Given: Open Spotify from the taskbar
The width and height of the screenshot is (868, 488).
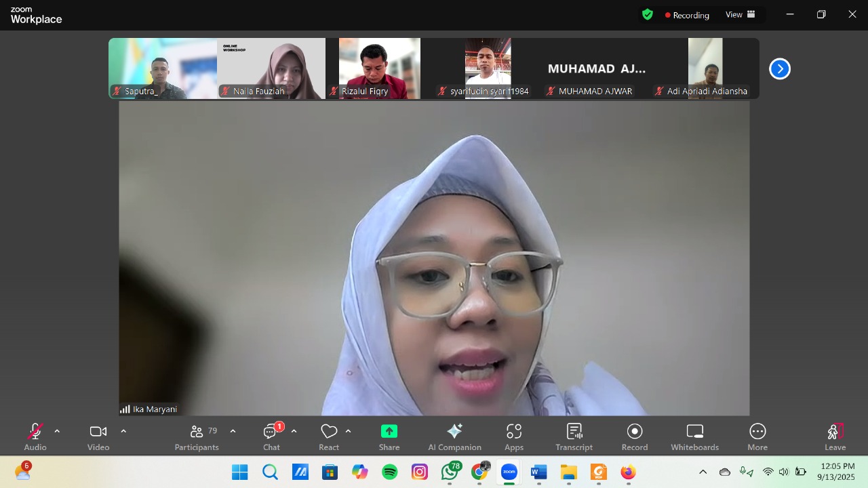Looking at the screenshot, I should click(x=390, y=472).
